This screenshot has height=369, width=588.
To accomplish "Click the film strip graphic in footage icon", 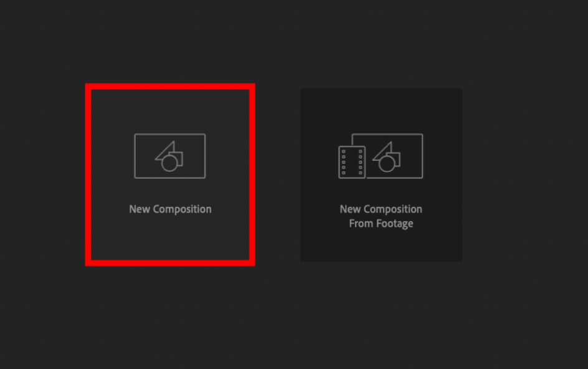I will [x=352, y=162].
